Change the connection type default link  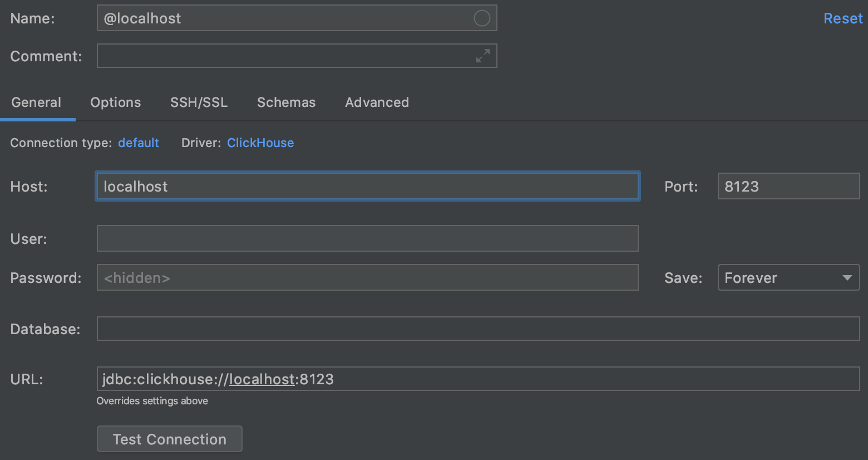[x=139, y=143]
